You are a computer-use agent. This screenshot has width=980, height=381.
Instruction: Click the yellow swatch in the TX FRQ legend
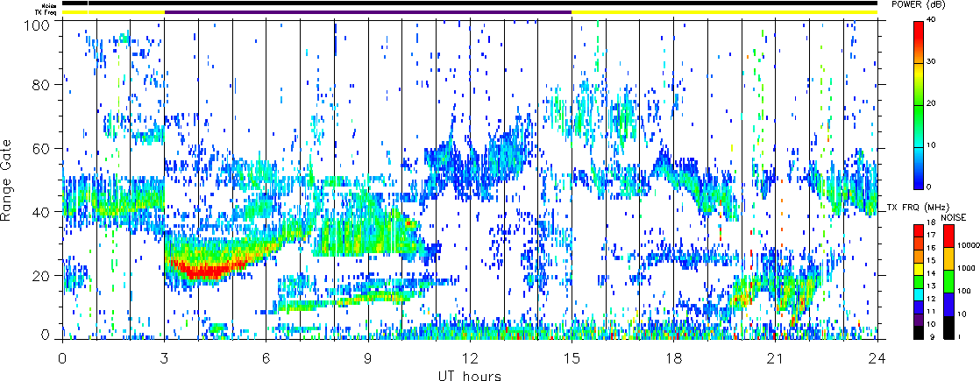point(919,269)
